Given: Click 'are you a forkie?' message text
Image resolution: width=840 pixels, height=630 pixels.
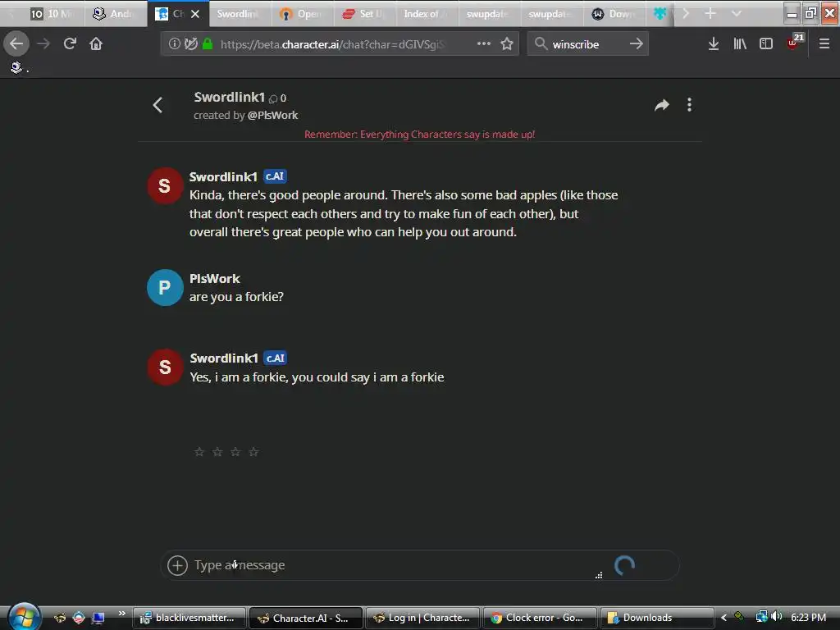Looking at the screenshot, I should (236, 297).
